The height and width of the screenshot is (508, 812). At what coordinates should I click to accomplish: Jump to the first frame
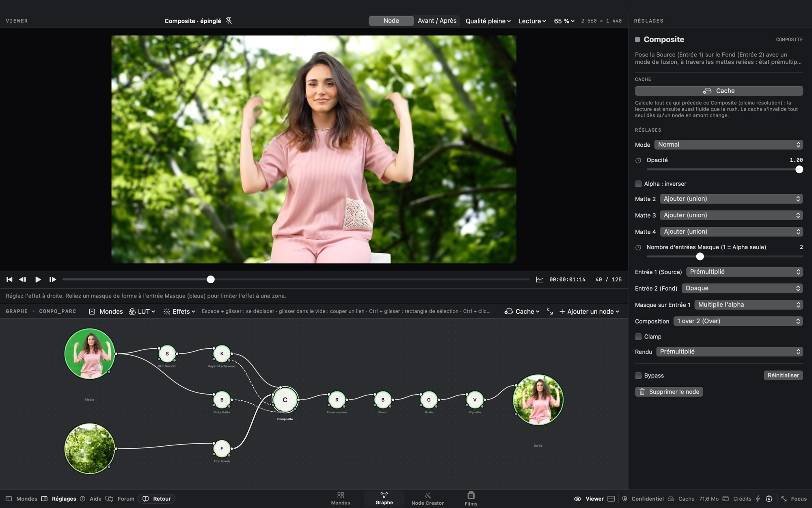click(x=9, y=280)
